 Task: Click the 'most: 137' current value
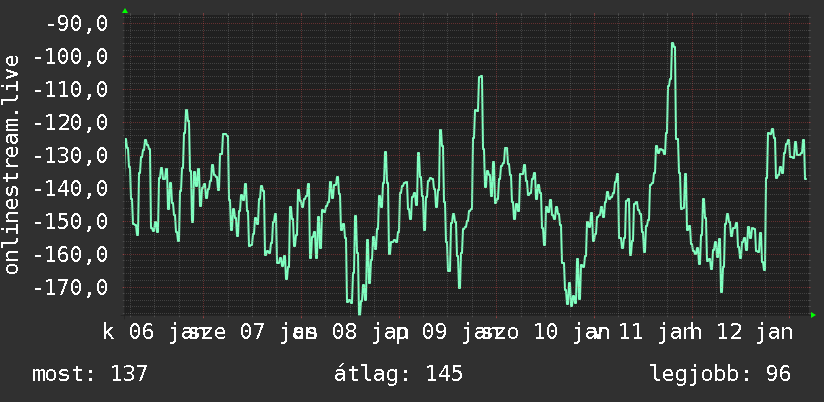tap(90, 374)
